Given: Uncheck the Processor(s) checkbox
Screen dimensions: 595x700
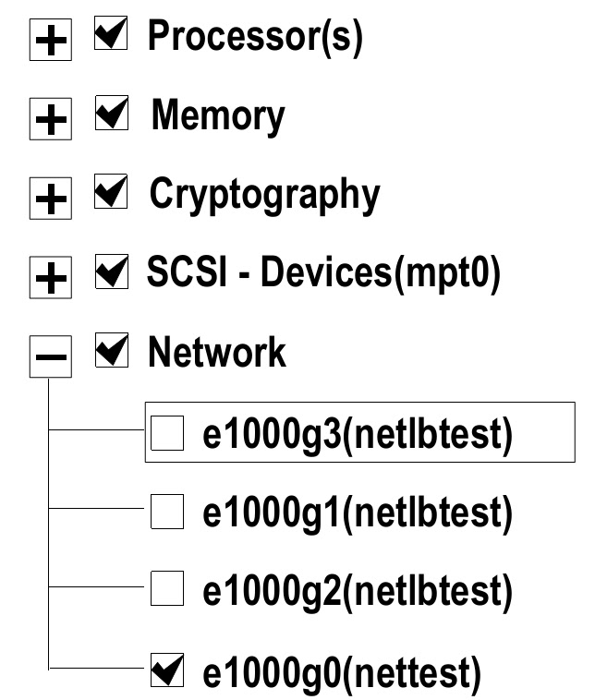Looking at the screenshot, I should 112,36.
